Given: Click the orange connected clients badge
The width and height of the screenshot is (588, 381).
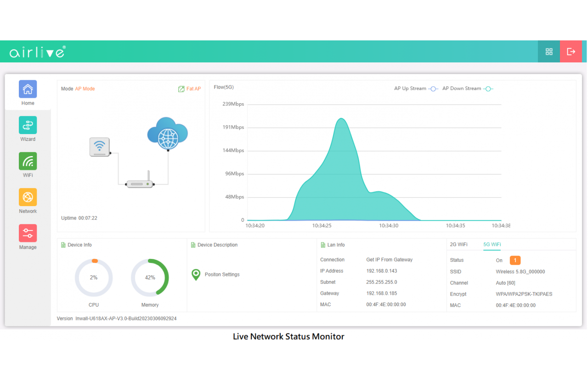Looking at the screenshot, I should [515, 260].
